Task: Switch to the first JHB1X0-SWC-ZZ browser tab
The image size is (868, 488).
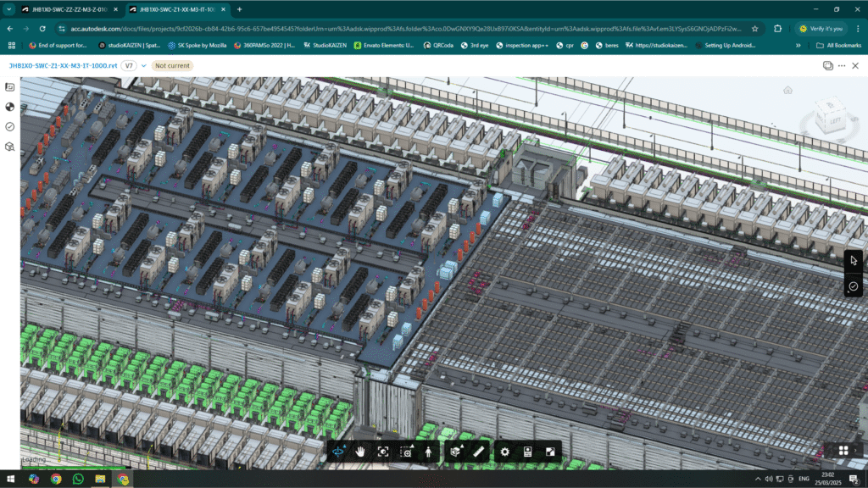Action: pos(63,9)
